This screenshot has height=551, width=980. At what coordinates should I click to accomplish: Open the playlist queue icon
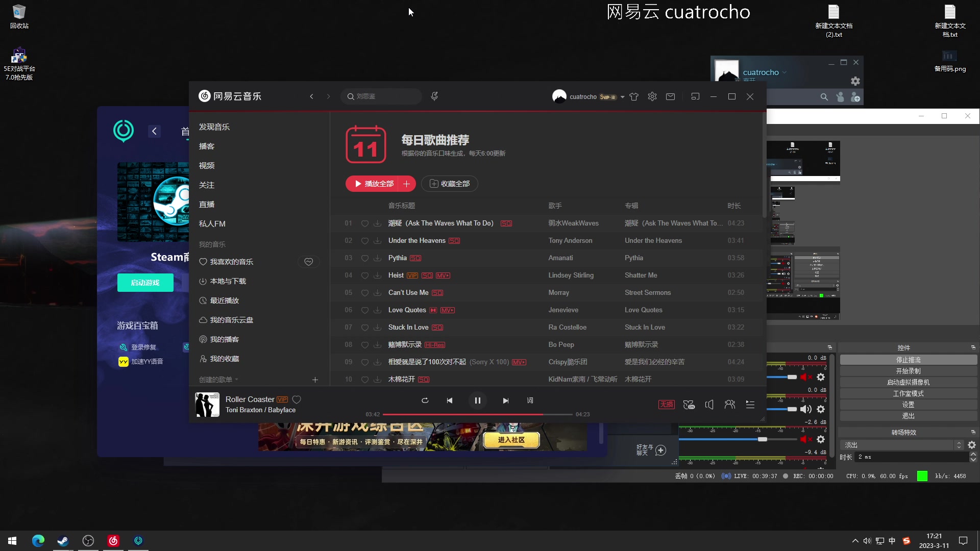coord(750,405)
